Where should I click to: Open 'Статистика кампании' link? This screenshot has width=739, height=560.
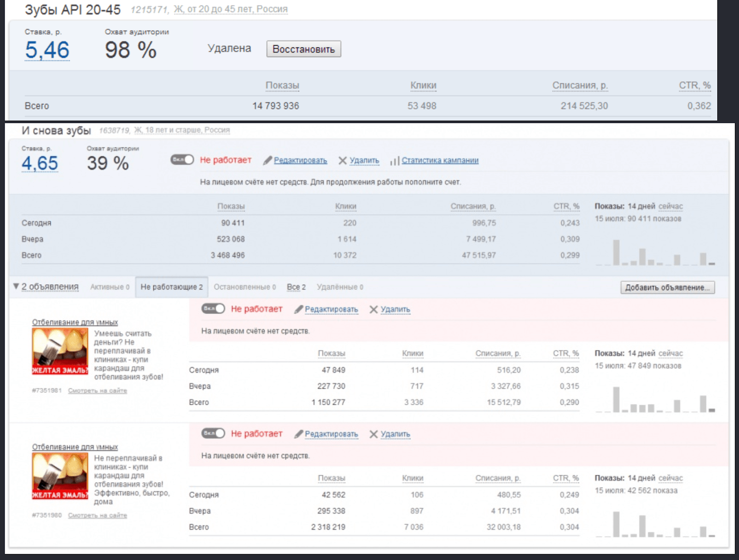(440, 160)
